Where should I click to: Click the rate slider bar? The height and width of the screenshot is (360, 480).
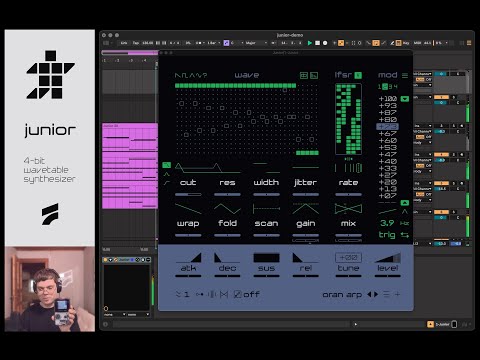coord(348,194)
